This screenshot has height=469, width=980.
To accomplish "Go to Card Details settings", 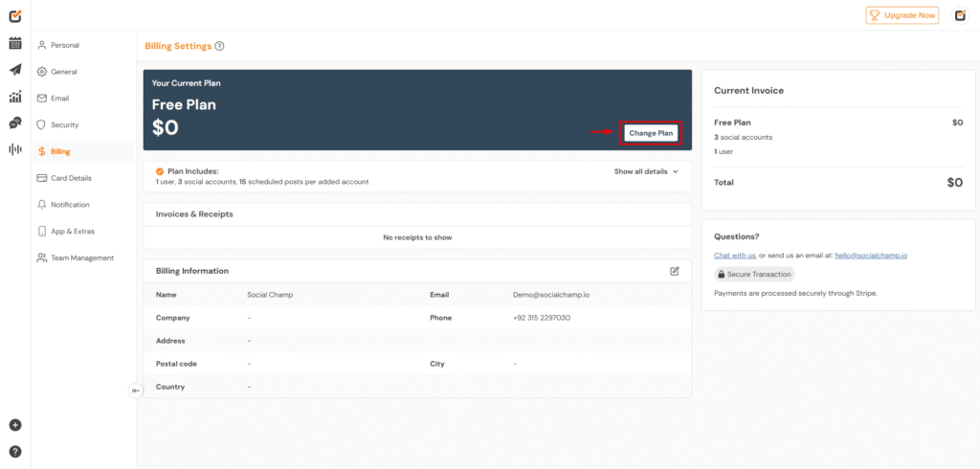I will (x=70, y=178).
